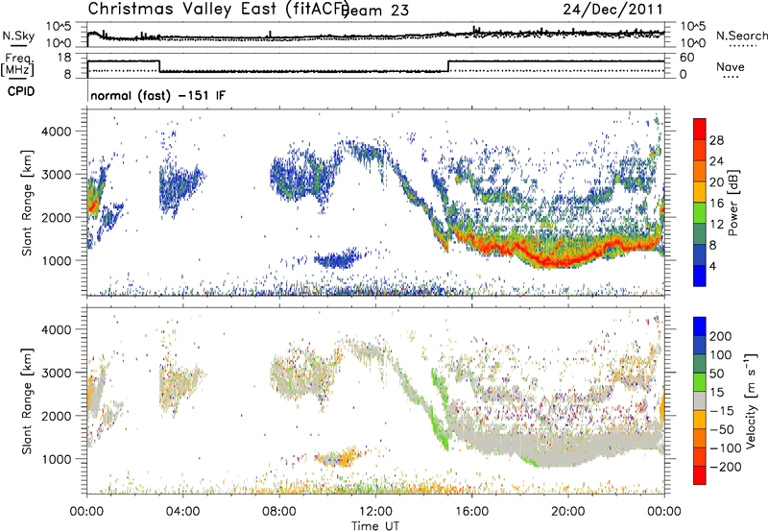Click the date '24/Dec/2011'
Screen dimensions: 768x532
[612, 10]
